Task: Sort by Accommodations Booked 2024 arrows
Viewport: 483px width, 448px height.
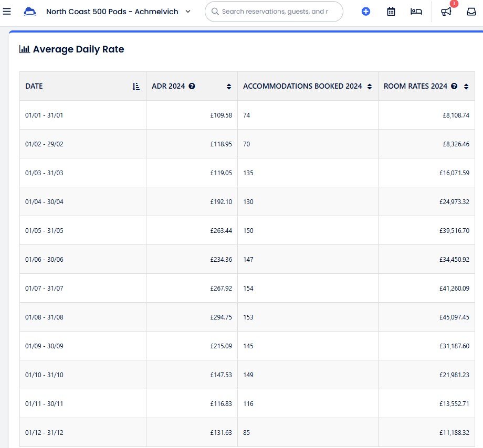Action: pyautogui.click(x=370, y=87)
